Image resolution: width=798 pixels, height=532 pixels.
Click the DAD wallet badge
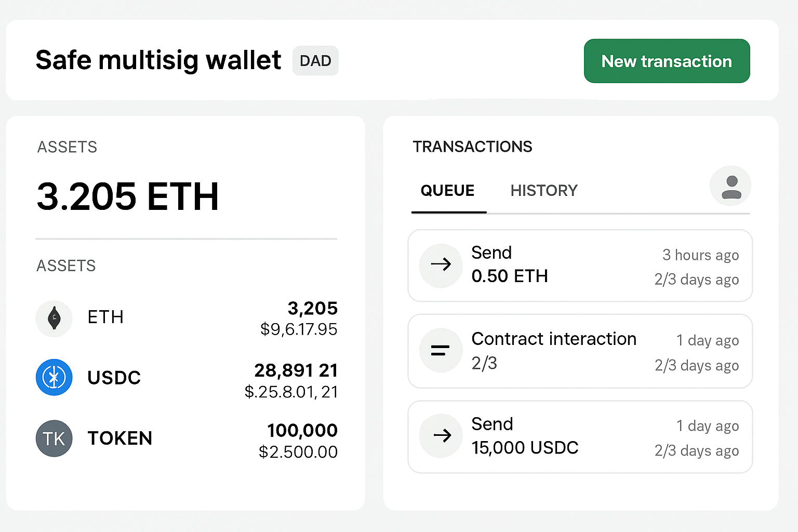click(315, 61)
